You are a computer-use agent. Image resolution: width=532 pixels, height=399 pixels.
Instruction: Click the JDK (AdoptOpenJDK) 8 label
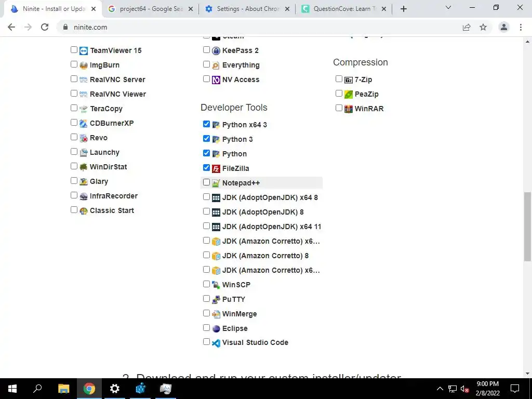263,212
